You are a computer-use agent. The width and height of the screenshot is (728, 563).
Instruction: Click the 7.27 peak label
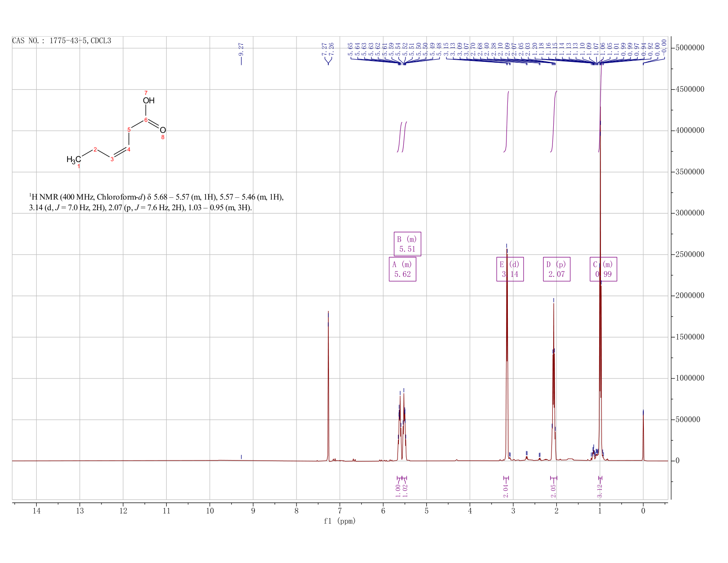(x=325, y=49)
